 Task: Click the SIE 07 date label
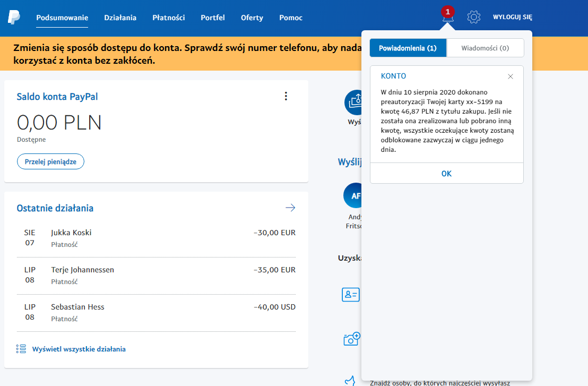coord(30,237)
